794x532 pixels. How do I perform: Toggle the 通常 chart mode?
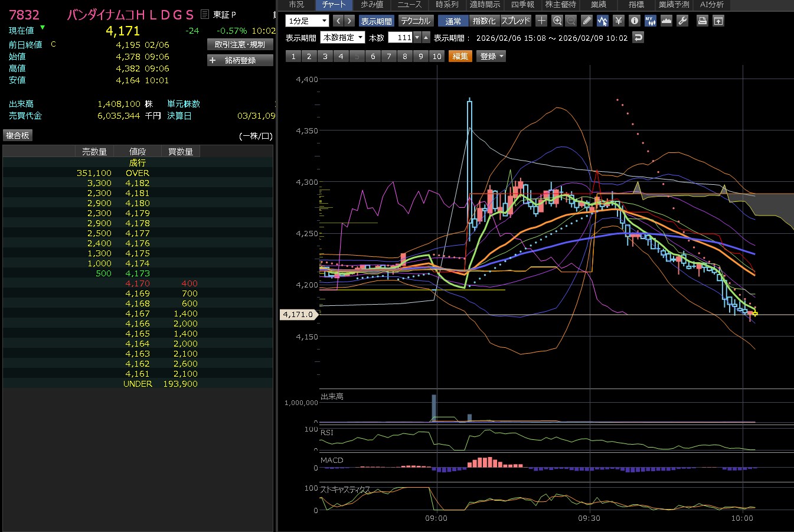(x=453, y=21)
